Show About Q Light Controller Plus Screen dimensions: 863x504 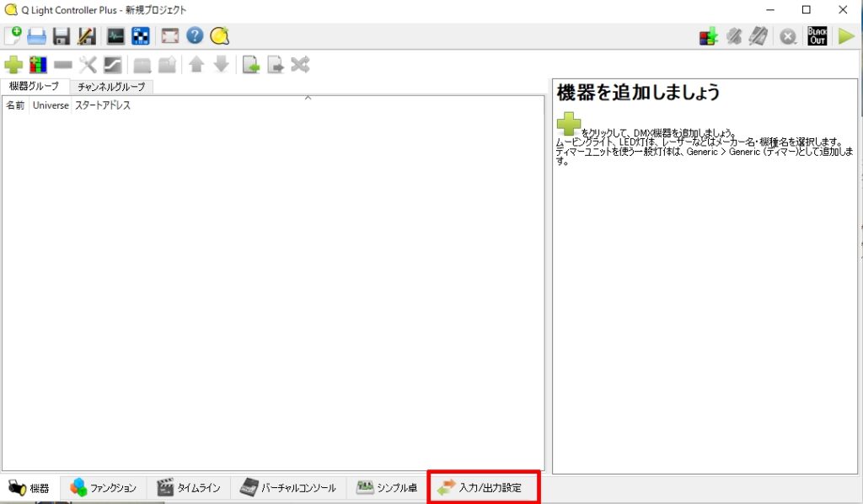220,35
